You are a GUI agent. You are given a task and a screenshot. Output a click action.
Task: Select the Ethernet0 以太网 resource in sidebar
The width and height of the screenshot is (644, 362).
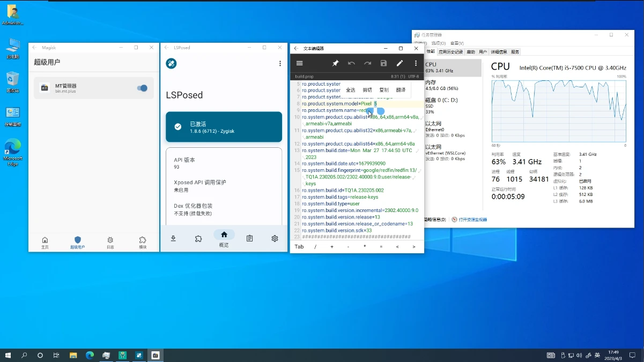[x=453, y=129]
